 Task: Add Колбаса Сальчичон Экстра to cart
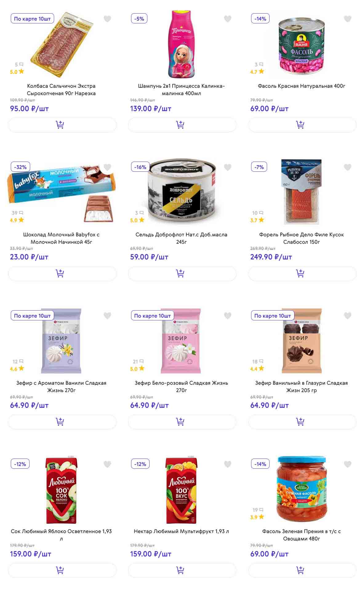click(x=62, y=125)
